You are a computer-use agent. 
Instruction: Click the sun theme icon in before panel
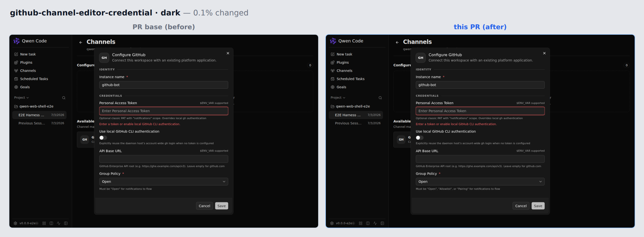click(37, 223)
